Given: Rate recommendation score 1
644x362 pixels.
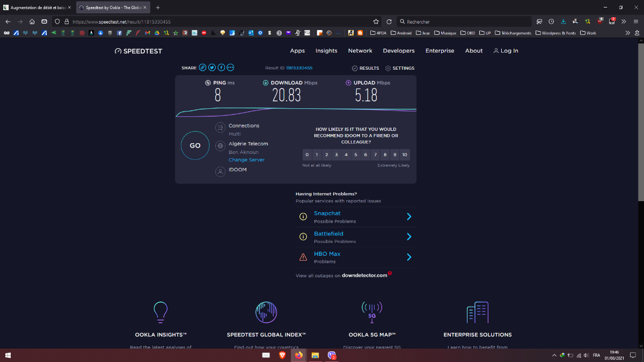Looking at the screenshot, I should [x=317, y=154].
